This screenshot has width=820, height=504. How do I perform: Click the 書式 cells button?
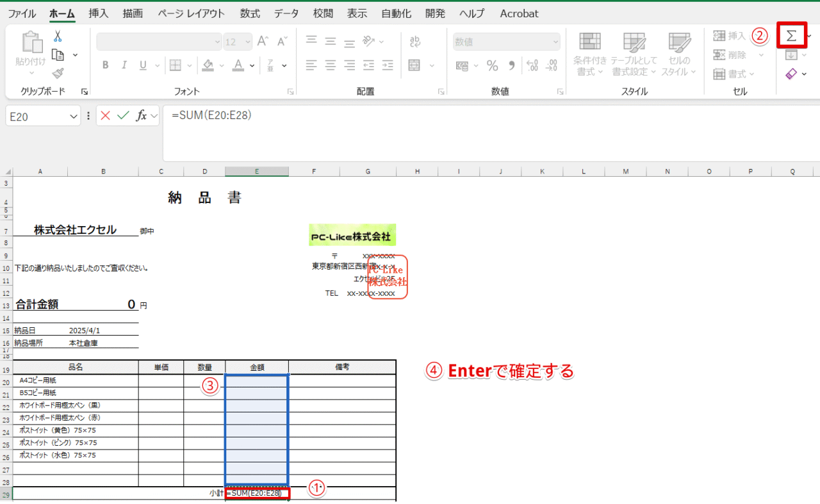[734, 74]
